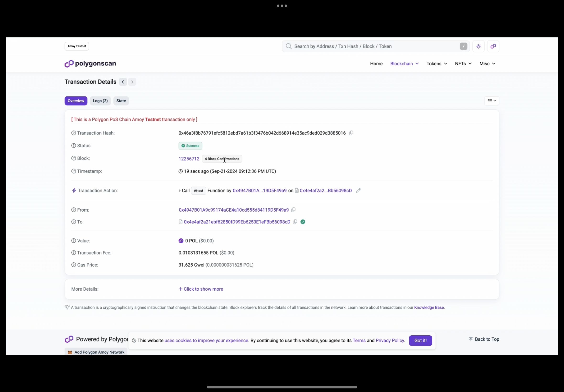Click the three-dot handle at top of screen
564x392 pixels.
(282, 6)
